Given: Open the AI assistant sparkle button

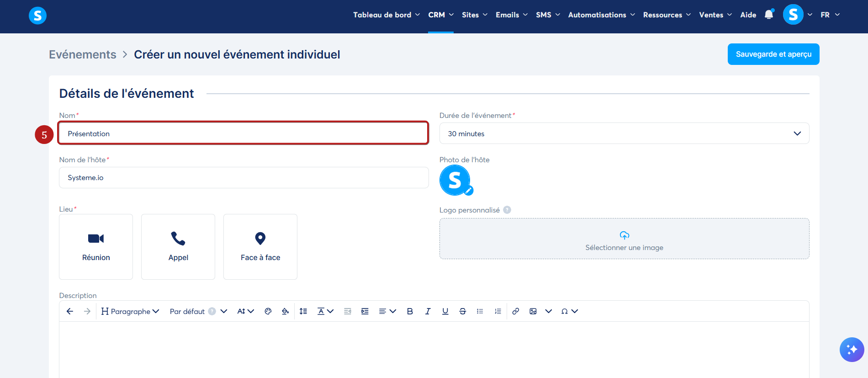Looking at the screenshot, I should click(x=852, y=350).
